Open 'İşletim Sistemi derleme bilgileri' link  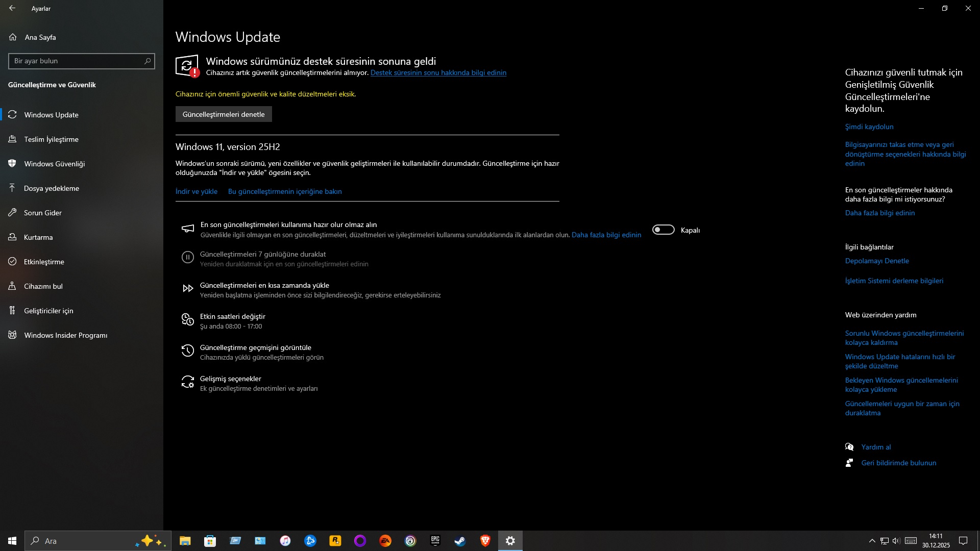(x=894, y=281)
